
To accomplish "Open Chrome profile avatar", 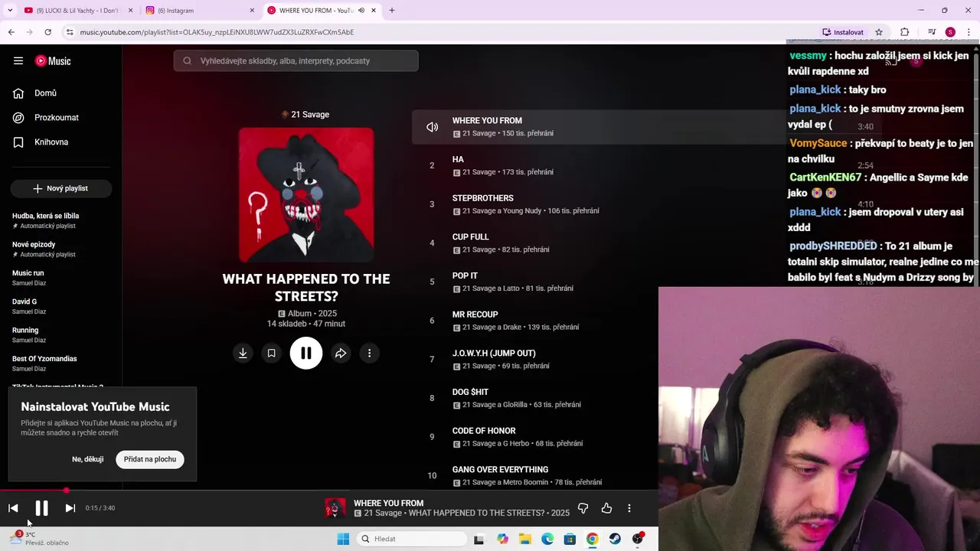I will (x=950, y=32).
